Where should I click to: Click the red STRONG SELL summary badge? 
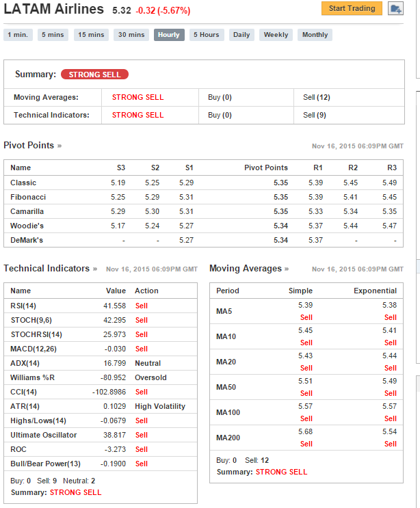point(94,75)
